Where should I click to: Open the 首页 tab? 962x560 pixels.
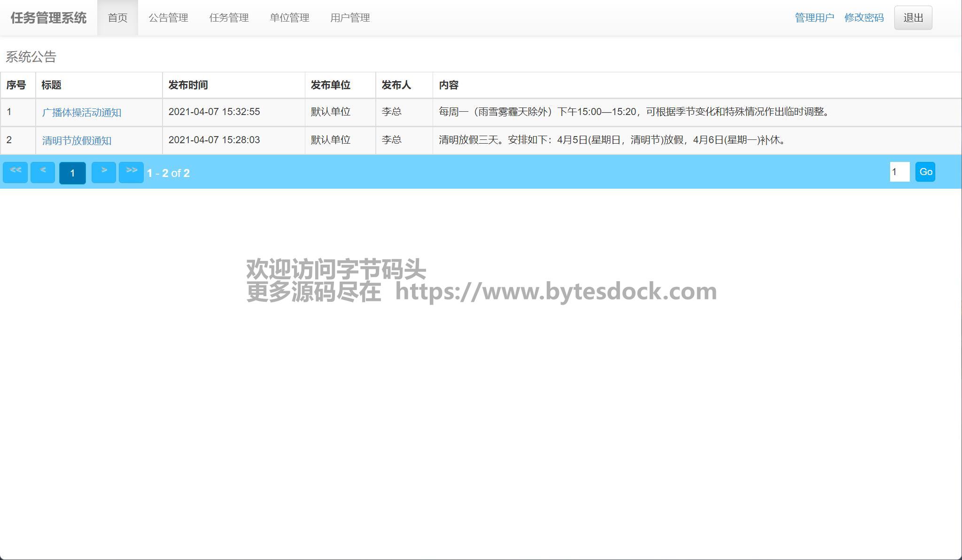117,18
